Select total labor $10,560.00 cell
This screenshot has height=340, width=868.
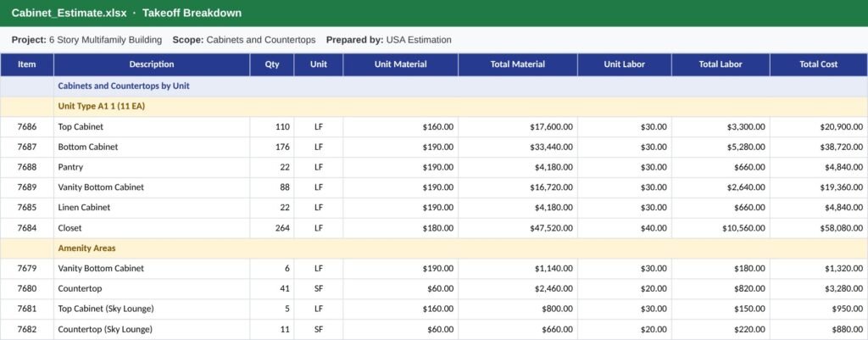pyautogui.click(x=721, y=227)
